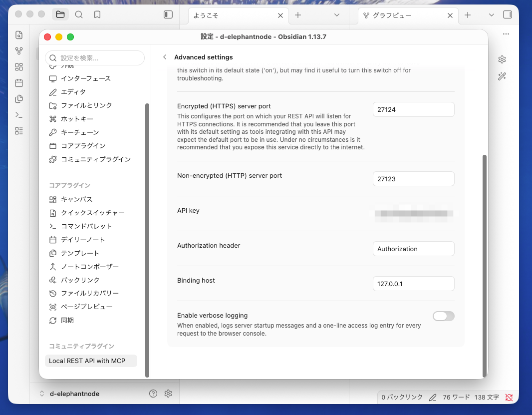Screen dimensions: 532x415
Task: Click 76 ワード word count in status bar
Action: click(x=456, y=397)
